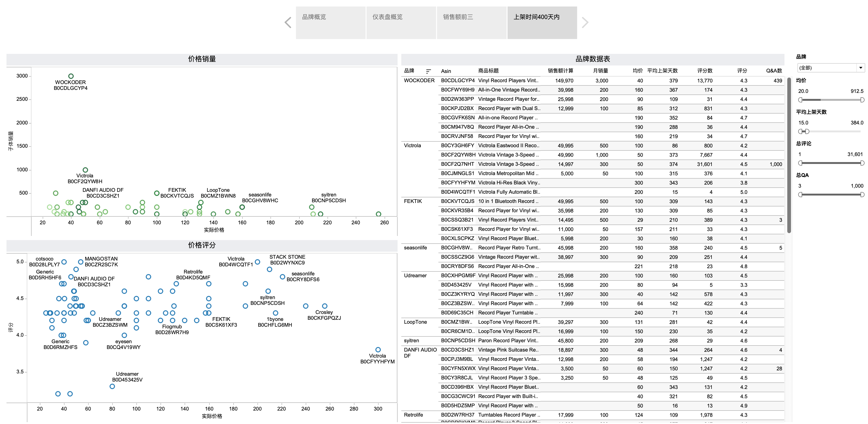
Task: Click Asin cell B0CY3GH6FY
Action: (458, 146)
